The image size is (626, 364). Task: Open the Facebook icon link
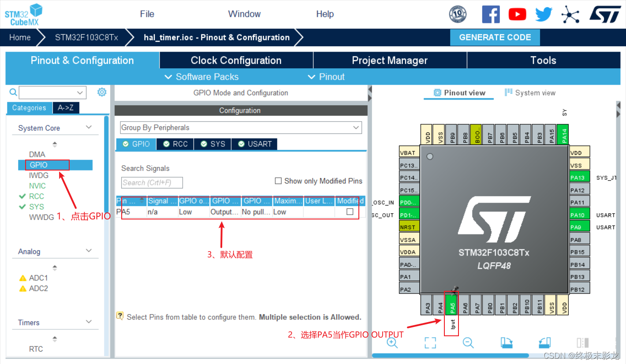pyautogui.click(x=491, y=15)
